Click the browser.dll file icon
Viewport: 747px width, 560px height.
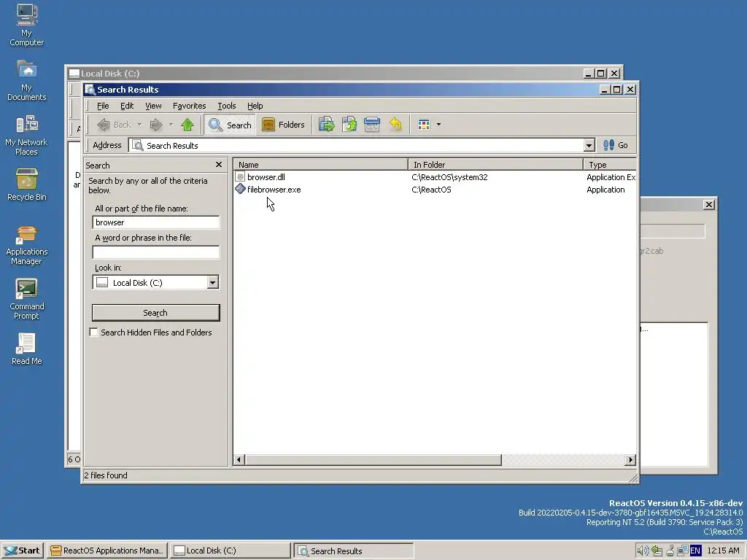coord(240,177)
